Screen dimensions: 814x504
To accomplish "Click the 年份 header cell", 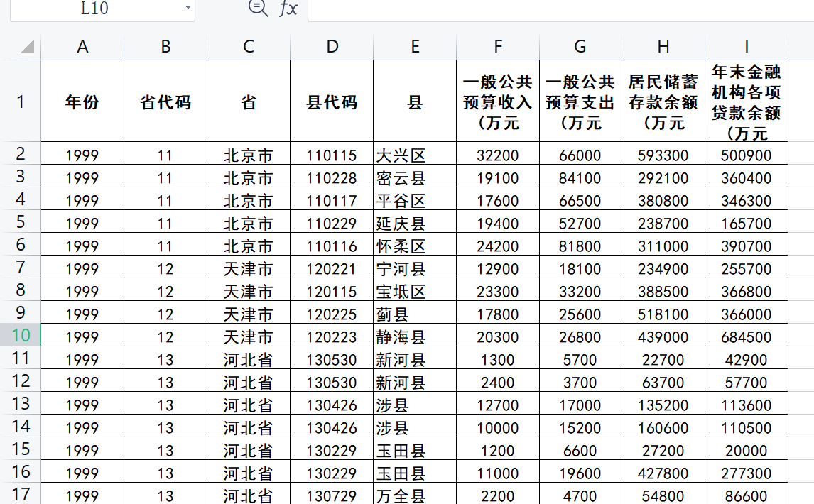I will pos(82,102).
